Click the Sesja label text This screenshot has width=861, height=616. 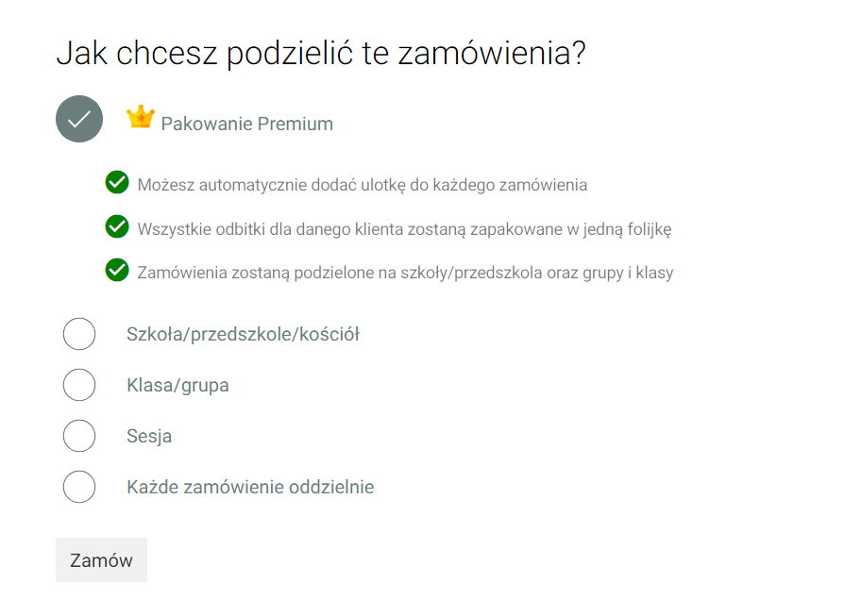149,437
